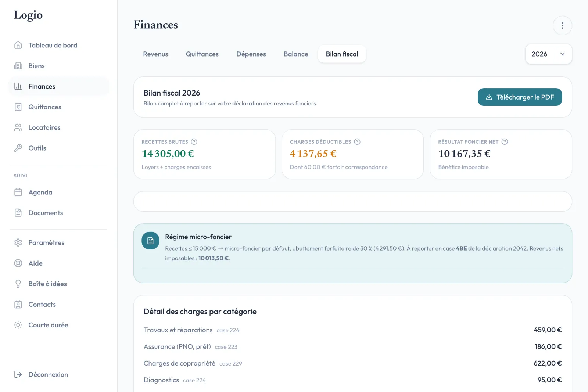Click the Agenda calendar icon
The image size is (588, 392).
pos(18,192)
